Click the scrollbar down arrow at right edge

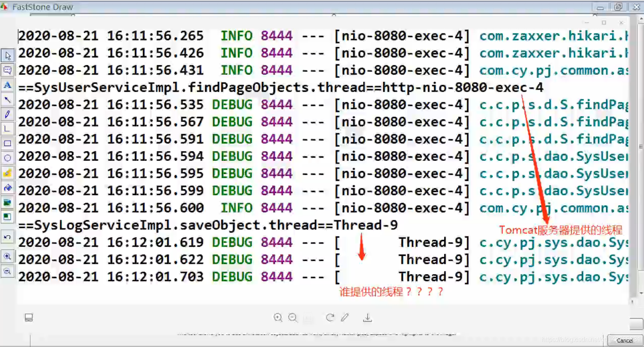click(641, 293)
